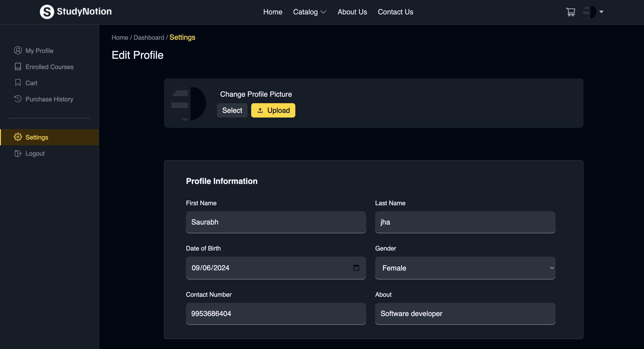
Task: Click the First Name field containing Saurabh
Action: tap(276, 222)
